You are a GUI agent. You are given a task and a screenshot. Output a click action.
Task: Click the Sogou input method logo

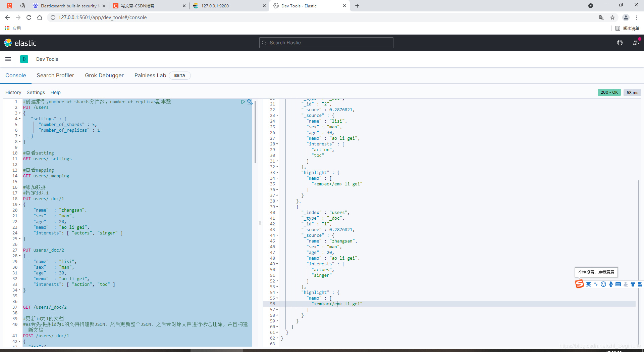coord(580,284)
